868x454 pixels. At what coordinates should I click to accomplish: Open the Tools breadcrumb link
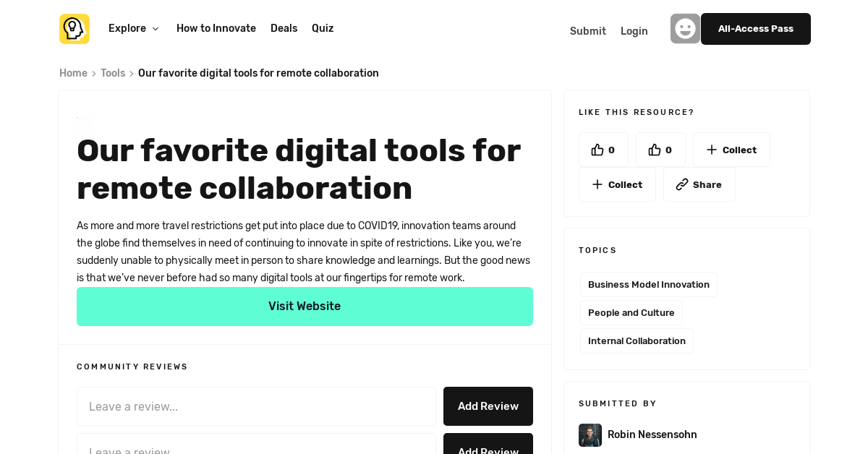coord(112,73)
